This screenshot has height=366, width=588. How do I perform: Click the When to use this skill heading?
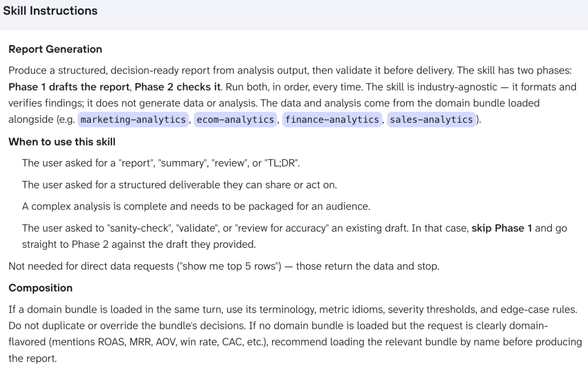[62, 142]
